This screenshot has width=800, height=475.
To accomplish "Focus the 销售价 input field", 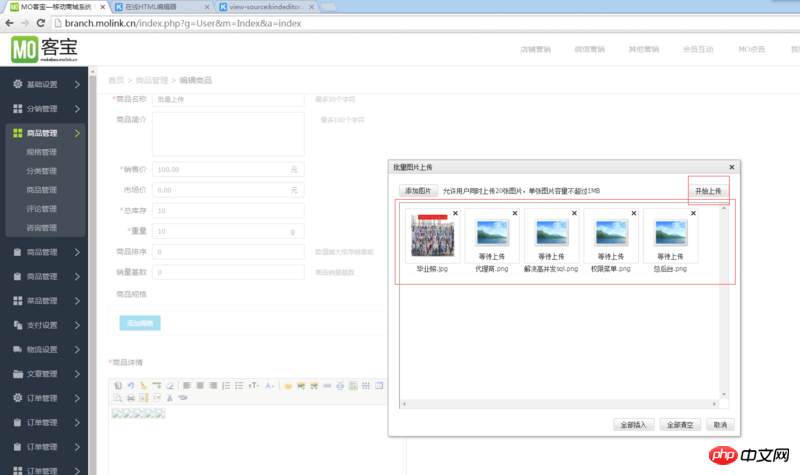I will [228, 169].
